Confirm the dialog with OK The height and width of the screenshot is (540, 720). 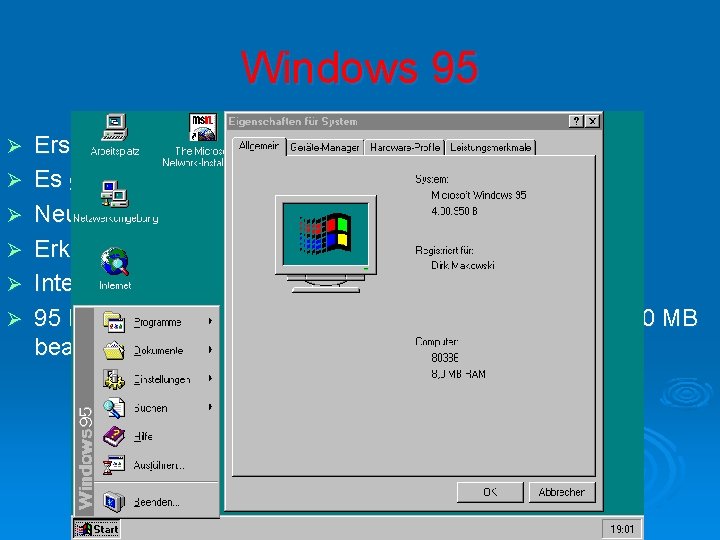[490, 492]
